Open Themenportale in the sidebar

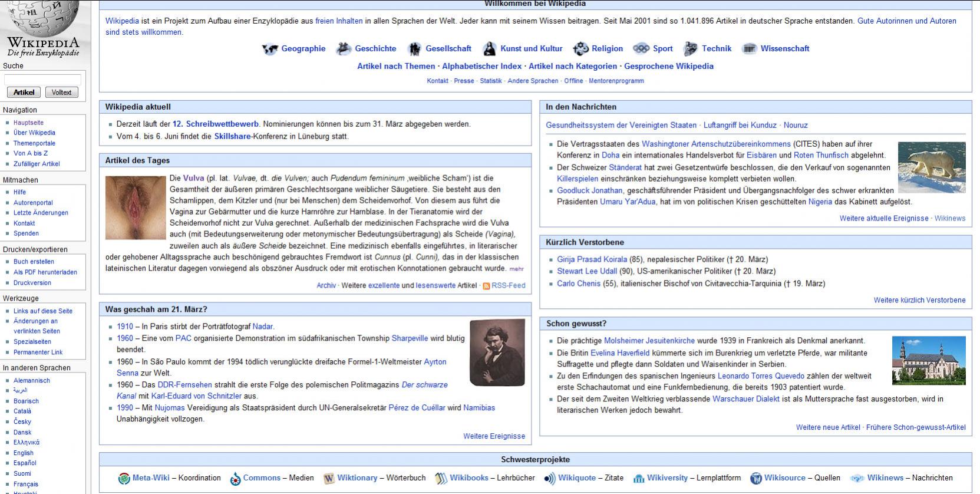[34, 143]
